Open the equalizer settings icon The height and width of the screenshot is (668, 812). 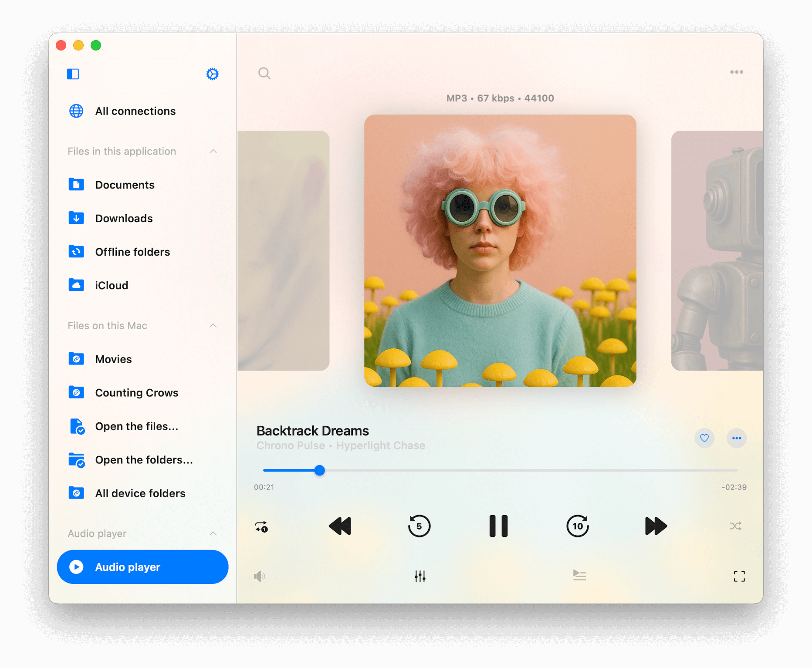tap(420, 576)
